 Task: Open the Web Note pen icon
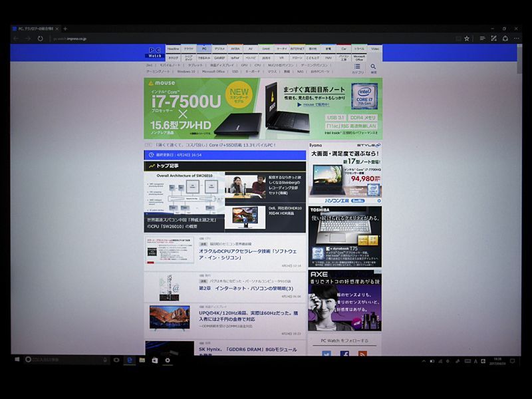493,39
